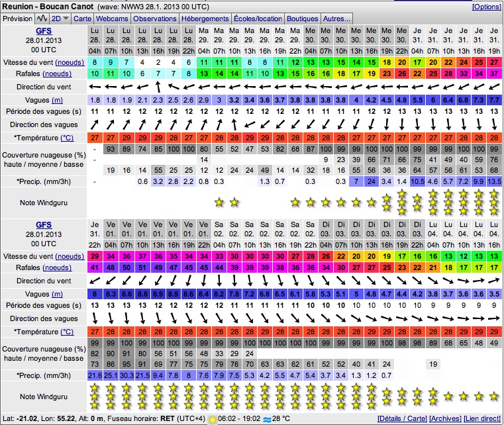The height and width of the screenshot is (425, 504).
Task: Open the Boutiques tab
Action: pos(304,19)
